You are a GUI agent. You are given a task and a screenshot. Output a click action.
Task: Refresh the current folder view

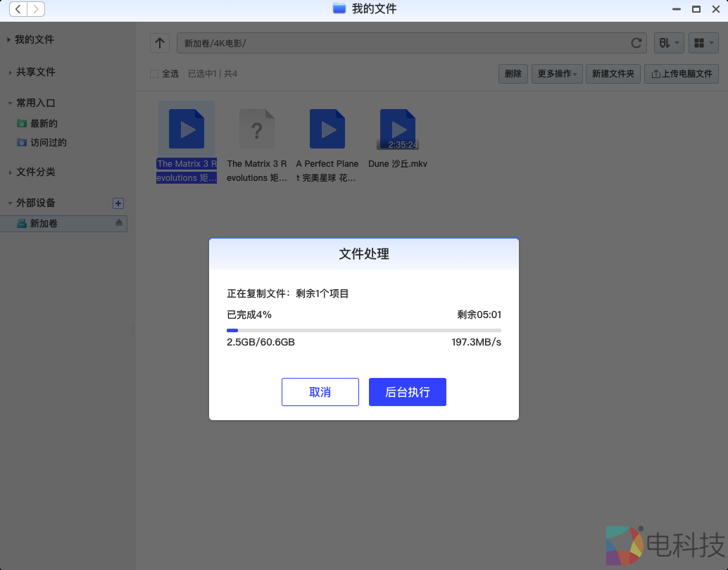point(636,43)
